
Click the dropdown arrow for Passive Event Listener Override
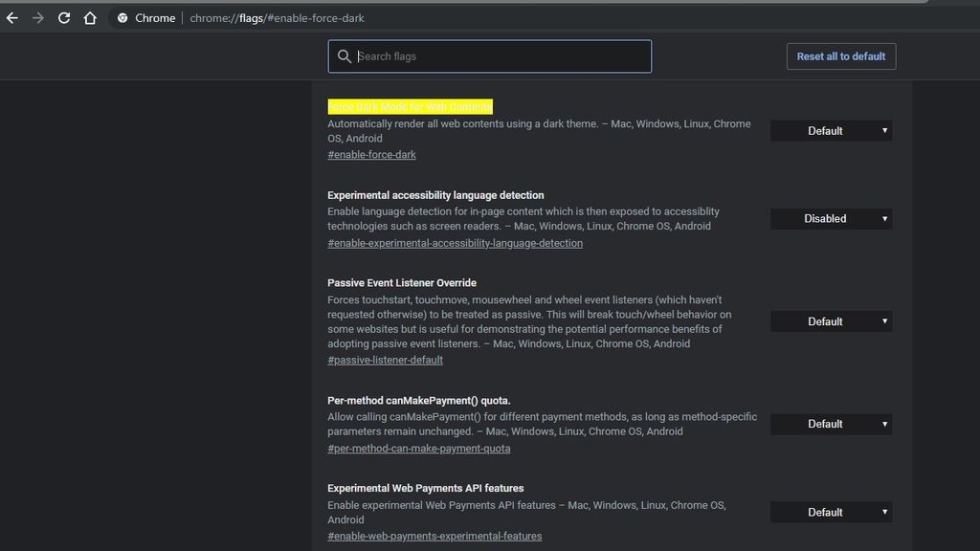coord(885,321)
